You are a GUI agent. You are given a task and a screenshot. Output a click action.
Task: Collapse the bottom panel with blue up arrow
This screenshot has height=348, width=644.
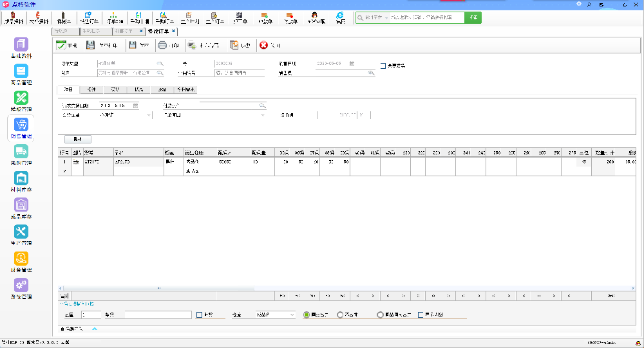click(95, 329)
